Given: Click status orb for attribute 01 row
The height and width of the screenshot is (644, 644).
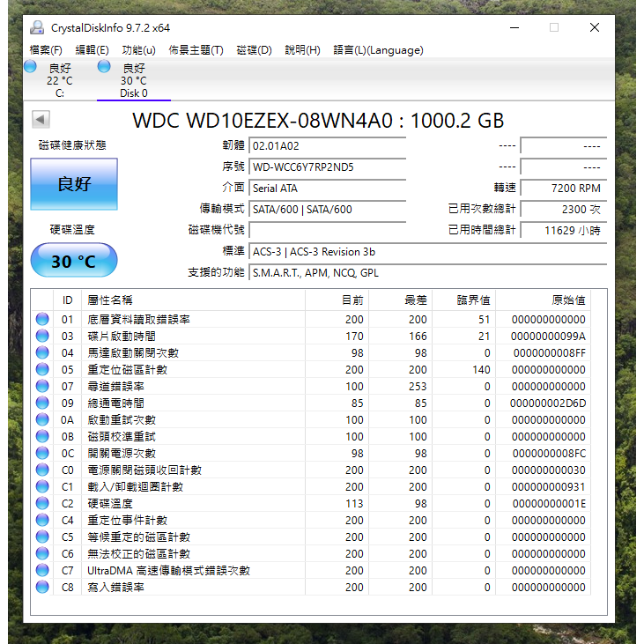Looking at the screenshot, I should (x=42, y=319).
